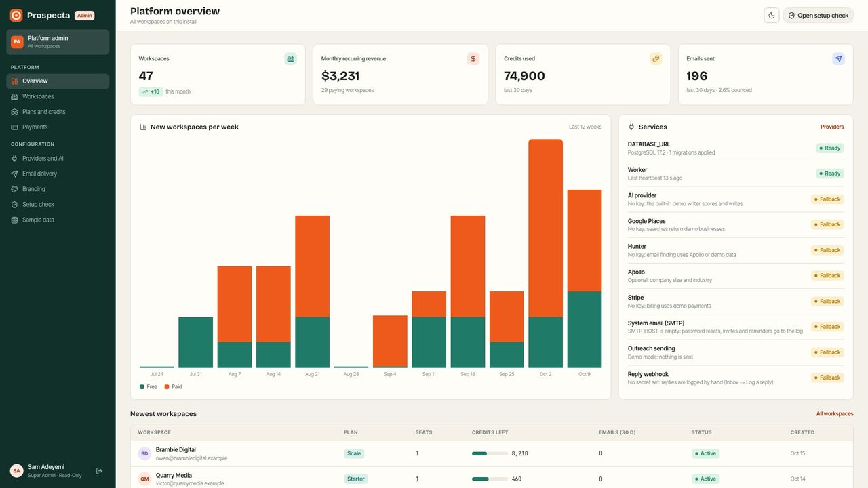Image resolution: width=868 pixels, height=488 pixels.
Task: Open the All workspaces link
Action: click(835, 413)
